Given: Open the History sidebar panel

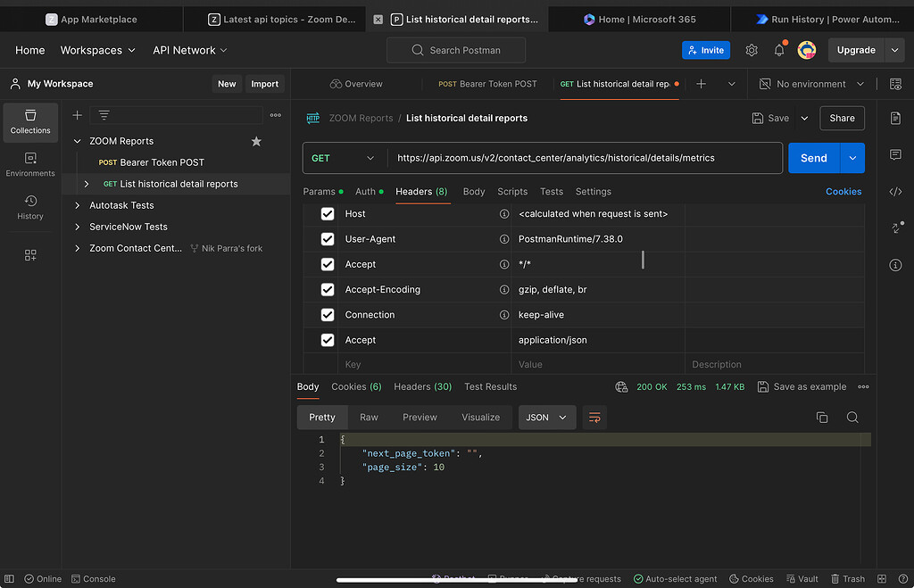Looking at the screenshot, I should point(30,207).
